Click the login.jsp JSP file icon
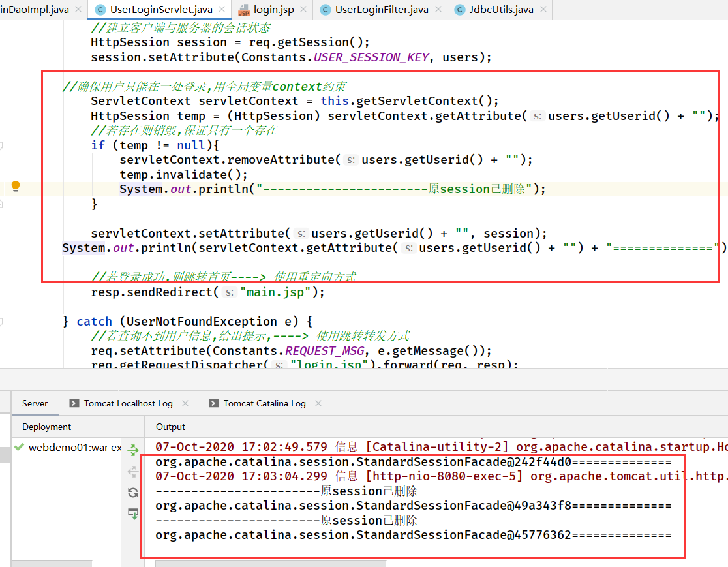The height and width of the screenshot is (567, 728). tap(244, 10)
